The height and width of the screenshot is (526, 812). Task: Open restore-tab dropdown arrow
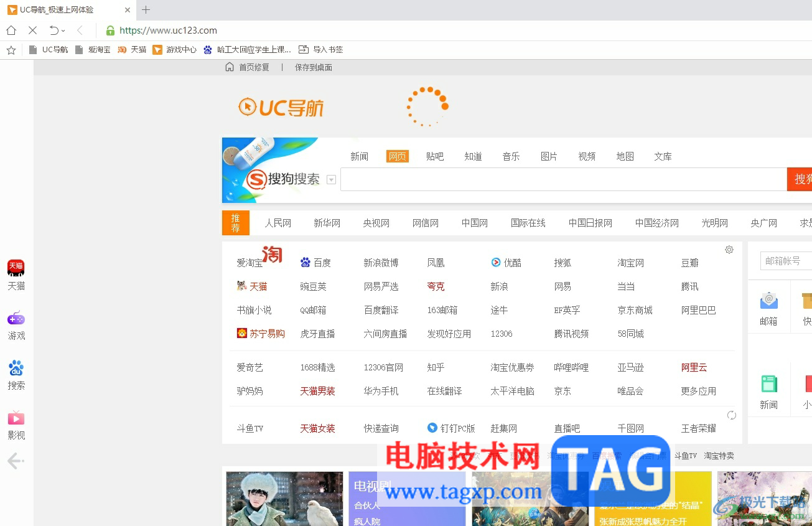(x=63, y=31)
